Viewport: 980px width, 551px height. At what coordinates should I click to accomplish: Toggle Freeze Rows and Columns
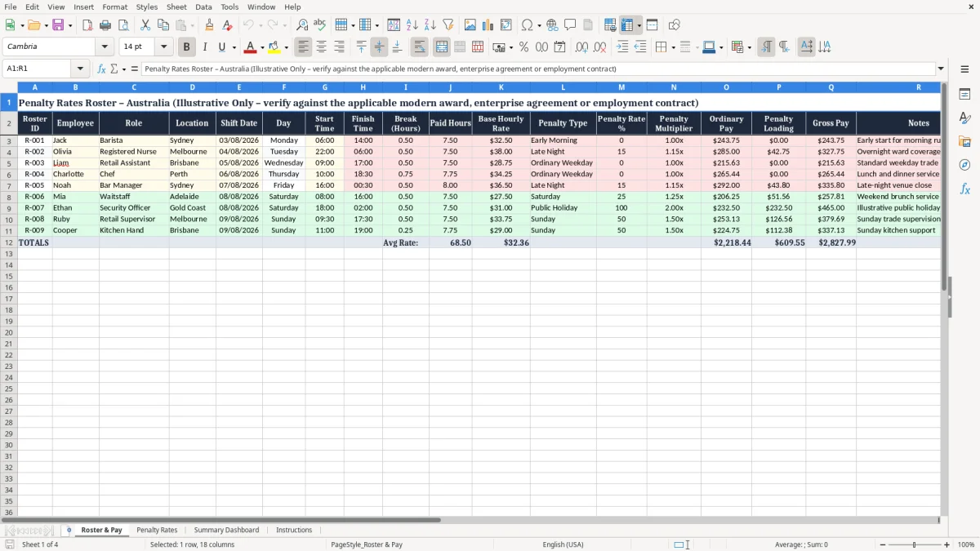[x=627, y=25]
